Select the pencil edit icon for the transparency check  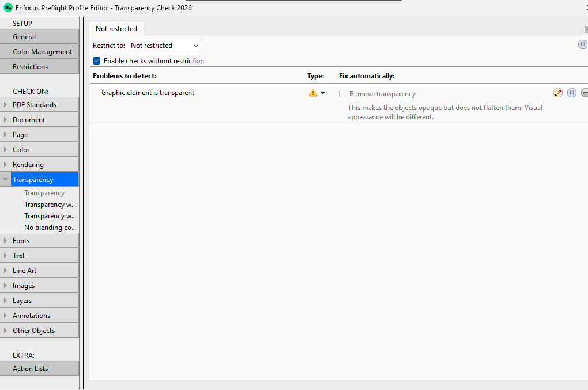pyautogui.click(x=557, y=92)
